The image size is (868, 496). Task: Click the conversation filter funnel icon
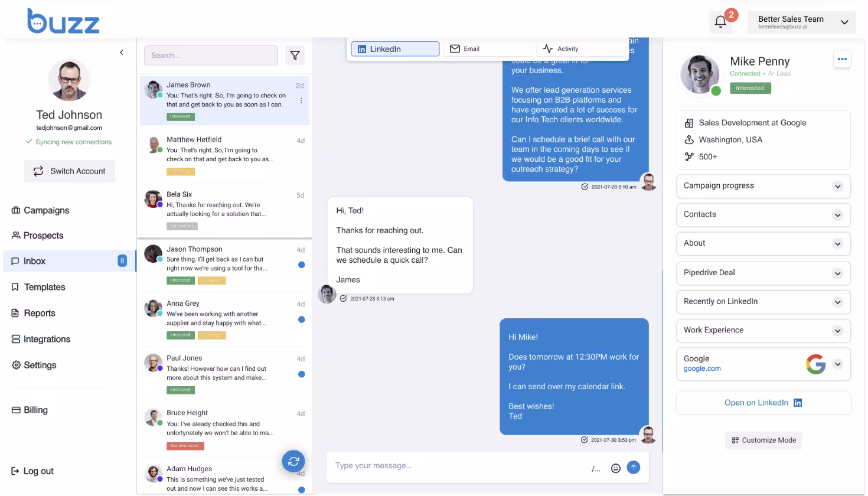(x=295, y=56)
